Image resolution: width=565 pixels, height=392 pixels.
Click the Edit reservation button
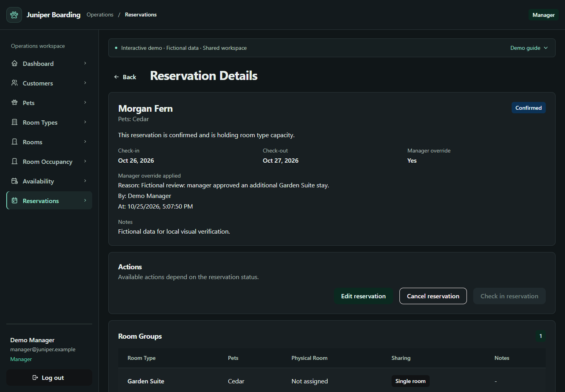click(363, 296)
